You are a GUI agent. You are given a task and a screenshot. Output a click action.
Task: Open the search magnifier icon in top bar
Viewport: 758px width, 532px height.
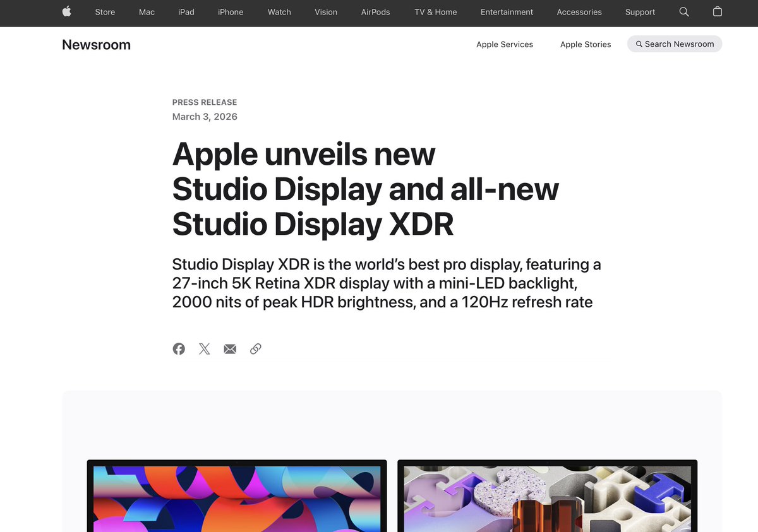point(684,11)
